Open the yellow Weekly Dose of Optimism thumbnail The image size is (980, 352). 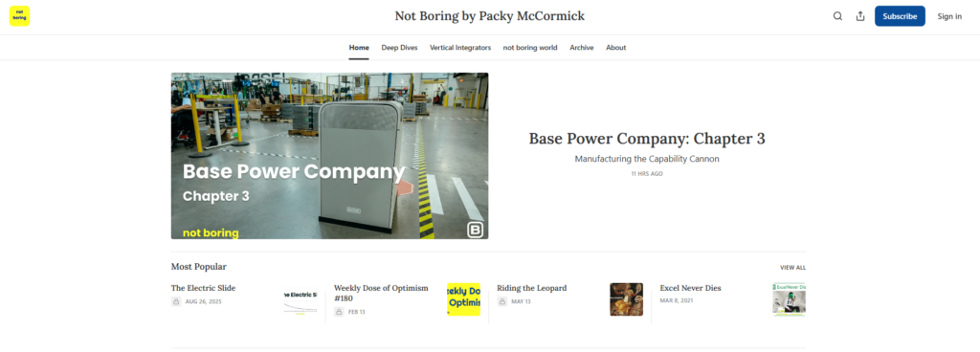coord(463,299)
